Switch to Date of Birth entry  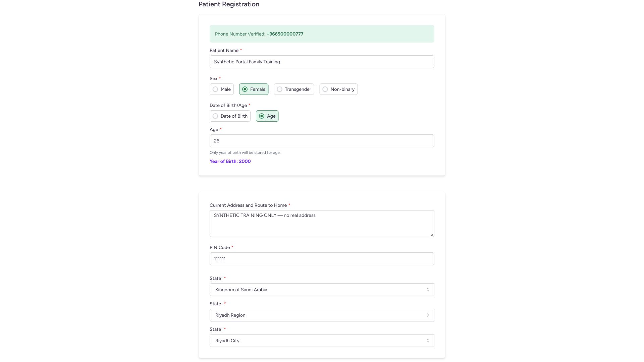click(230, 116)
